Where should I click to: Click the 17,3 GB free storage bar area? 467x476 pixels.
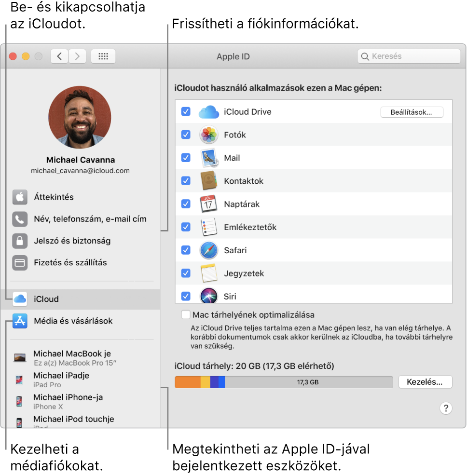pyautogui.click(x=308, y=382)
